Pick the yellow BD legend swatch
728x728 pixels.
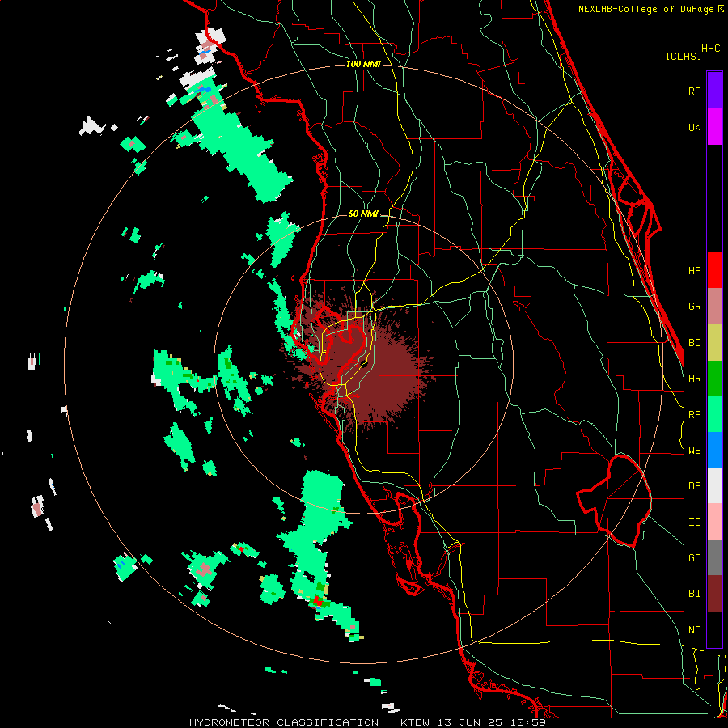(714, 343)
